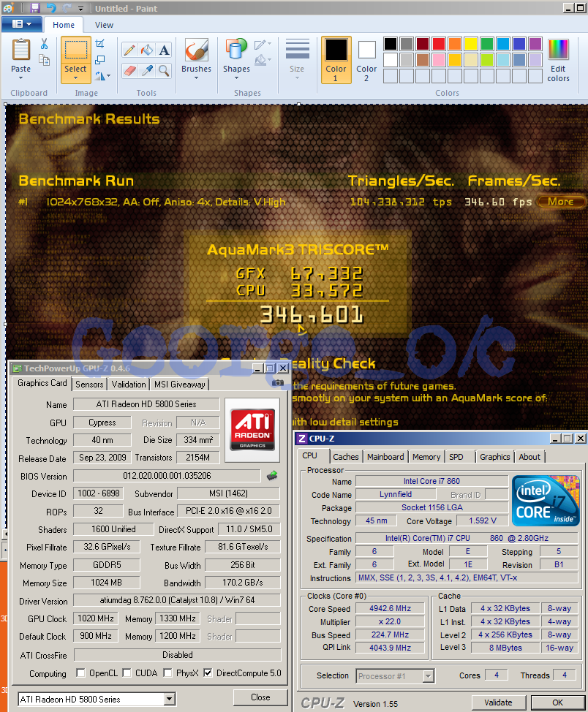Click the Crop icon
The height and width of the screenshot is (712, 588).
100,44
